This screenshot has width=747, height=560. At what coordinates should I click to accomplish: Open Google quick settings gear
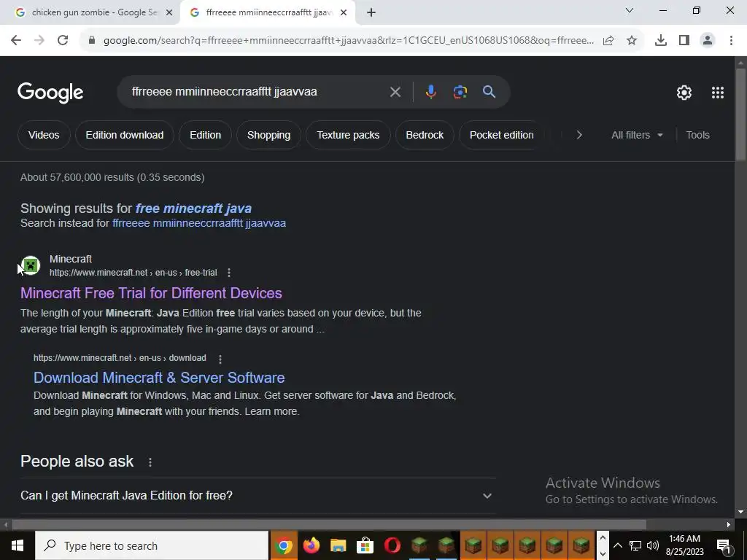tap(684, 93)
